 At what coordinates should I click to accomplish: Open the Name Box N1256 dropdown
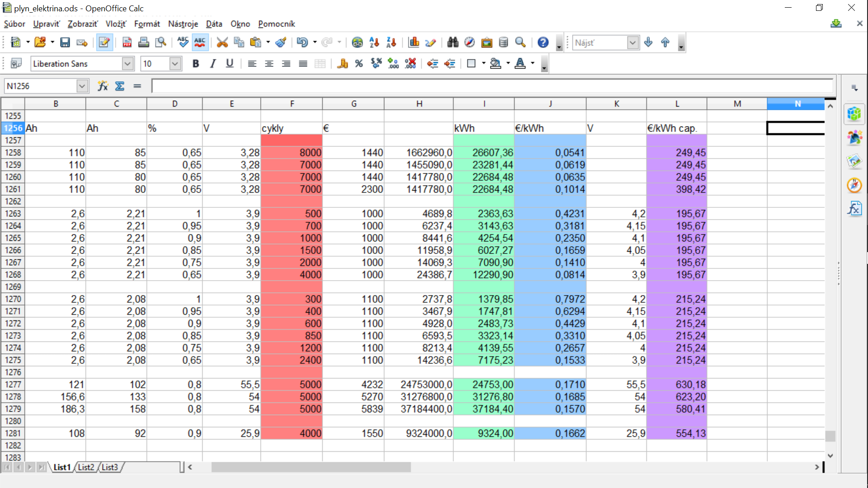[82, 86]
